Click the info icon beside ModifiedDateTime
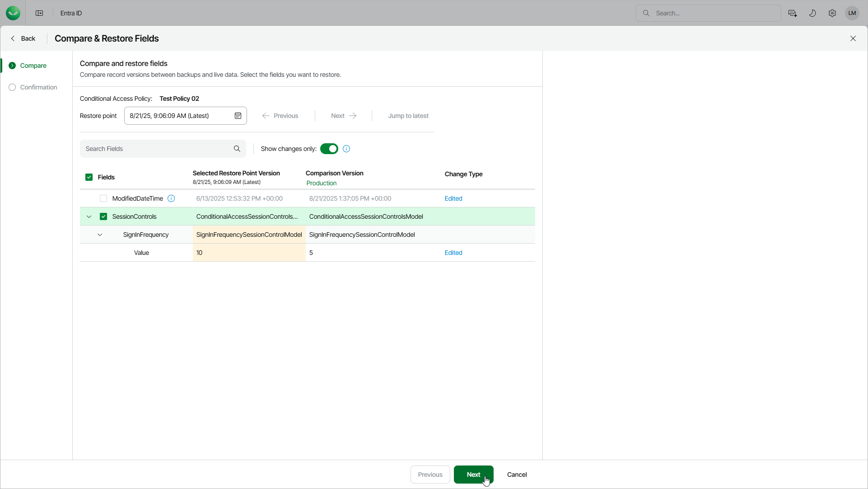Viewport: 868px width, 489px height. [171, 198]
